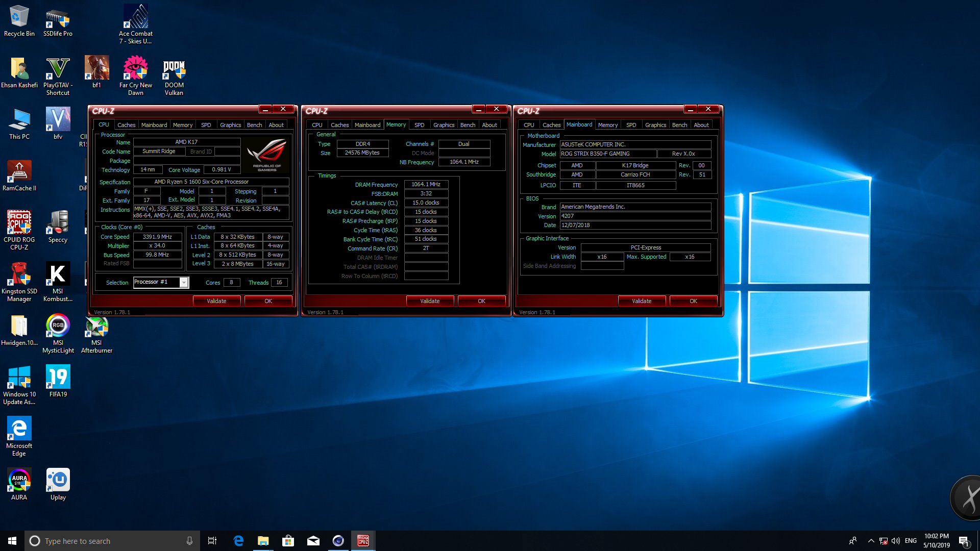980x551 pixels.
Task: Open FIFA19 from the desktop
Action: coord(58,377)
